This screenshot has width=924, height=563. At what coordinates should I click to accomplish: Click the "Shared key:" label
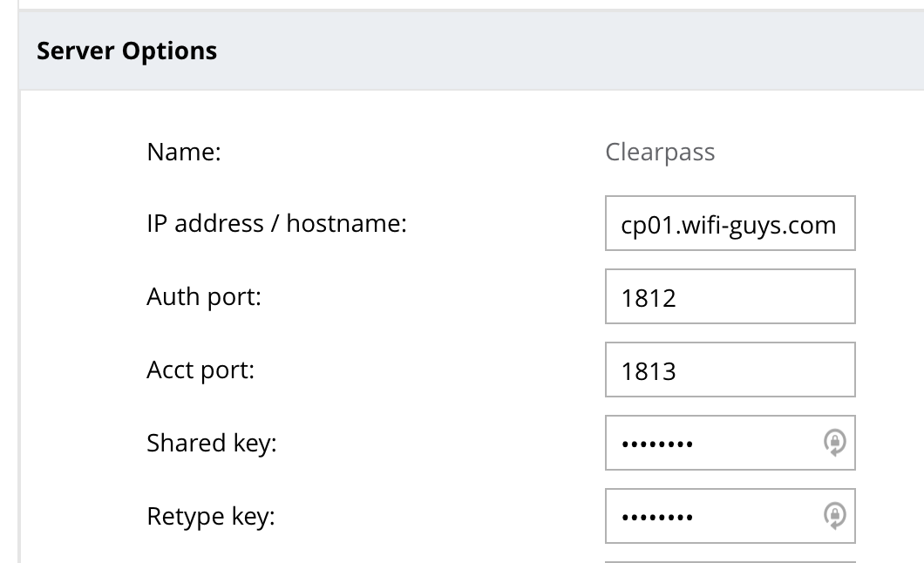point(211,444)
